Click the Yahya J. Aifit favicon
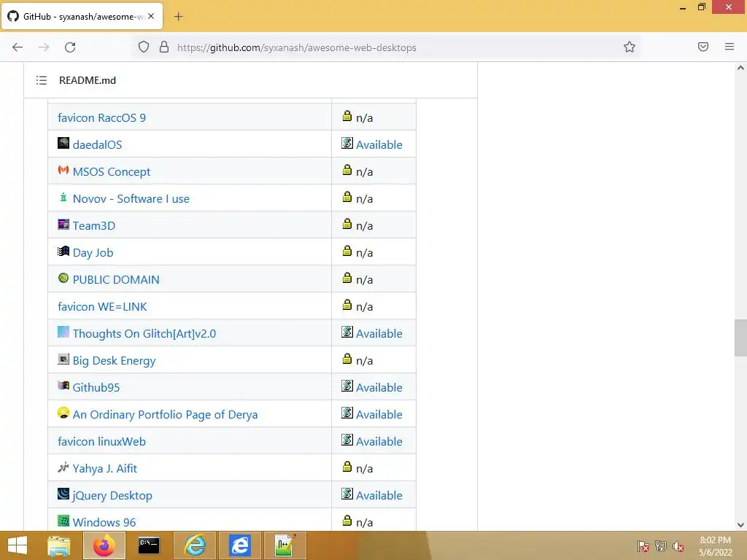This screenshot has height=560, width=747. coord(63,467)
